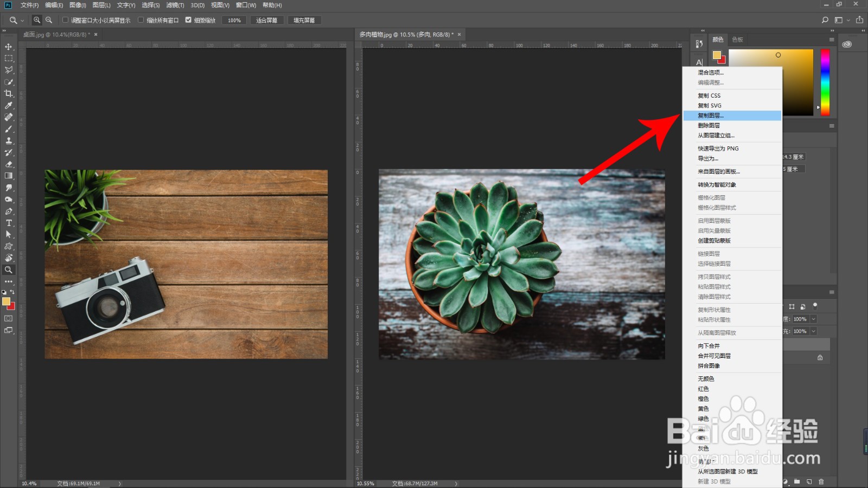Select the Path Selection tool

(x=9, y=235)
